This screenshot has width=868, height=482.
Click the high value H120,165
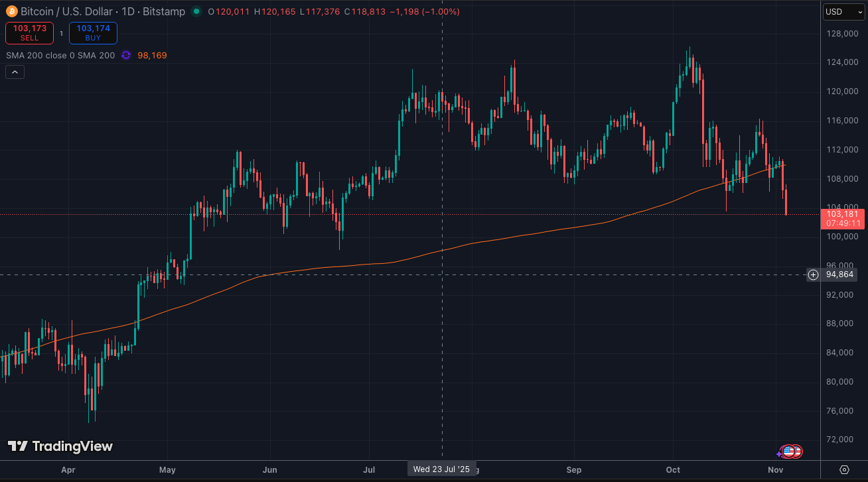point(275,11)
